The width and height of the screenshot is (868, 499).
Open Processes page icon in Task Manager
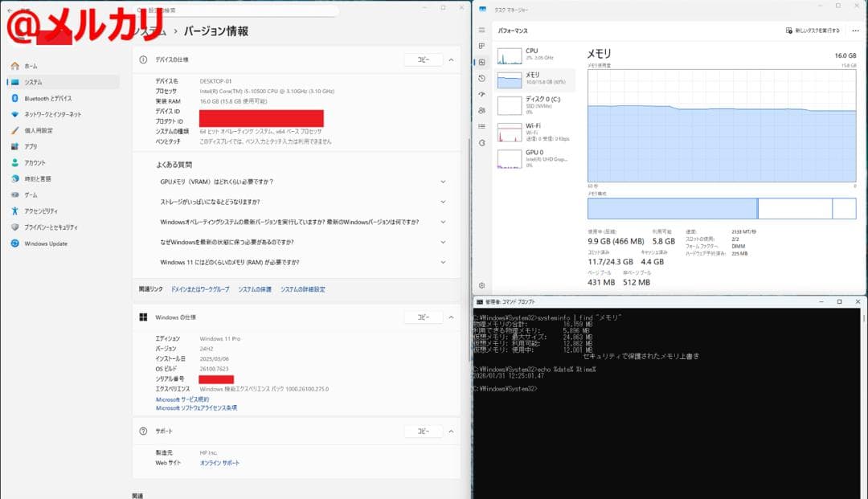481,47
